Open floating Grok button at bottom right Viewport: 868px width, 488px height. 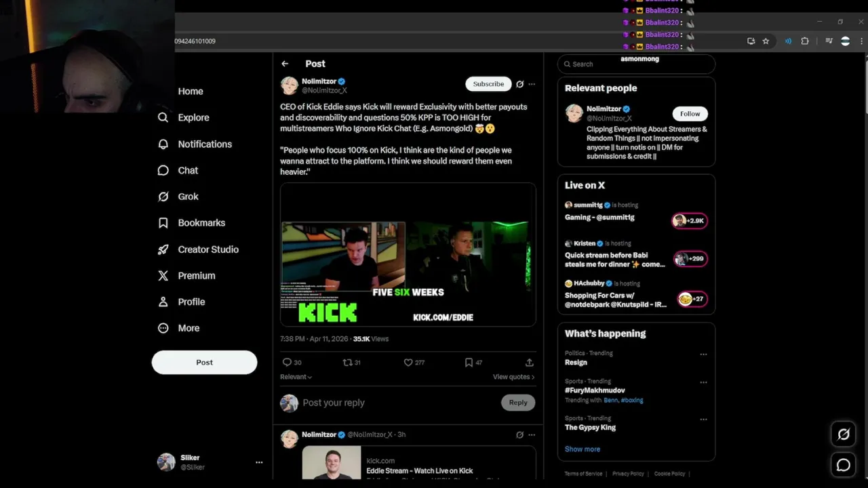tap(844, 434)
